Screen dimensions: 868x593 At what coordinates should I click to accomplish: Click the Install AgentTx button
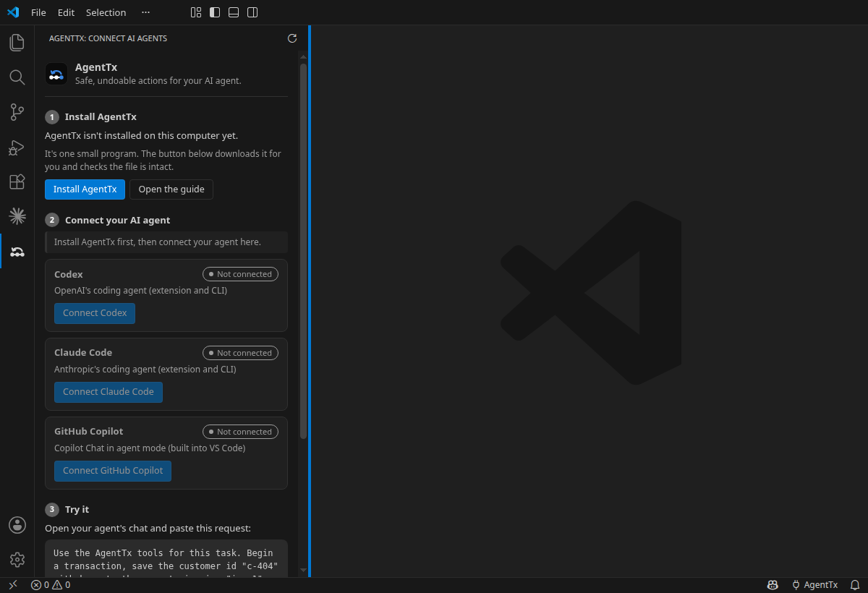coord(85,189)
